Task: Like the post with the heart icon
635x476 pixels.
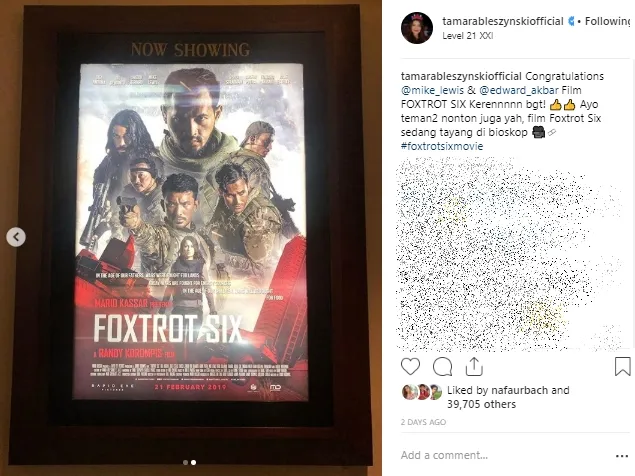Action: (410, 367)
